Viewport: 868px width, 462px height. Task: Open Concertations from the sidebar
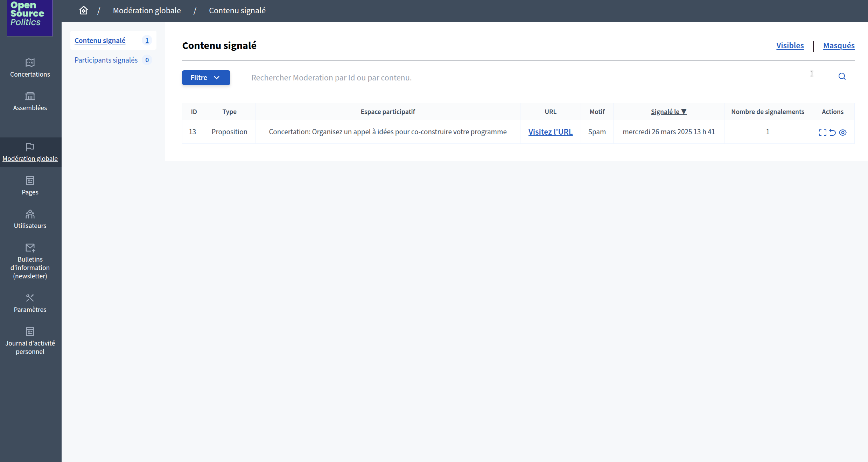30,68
